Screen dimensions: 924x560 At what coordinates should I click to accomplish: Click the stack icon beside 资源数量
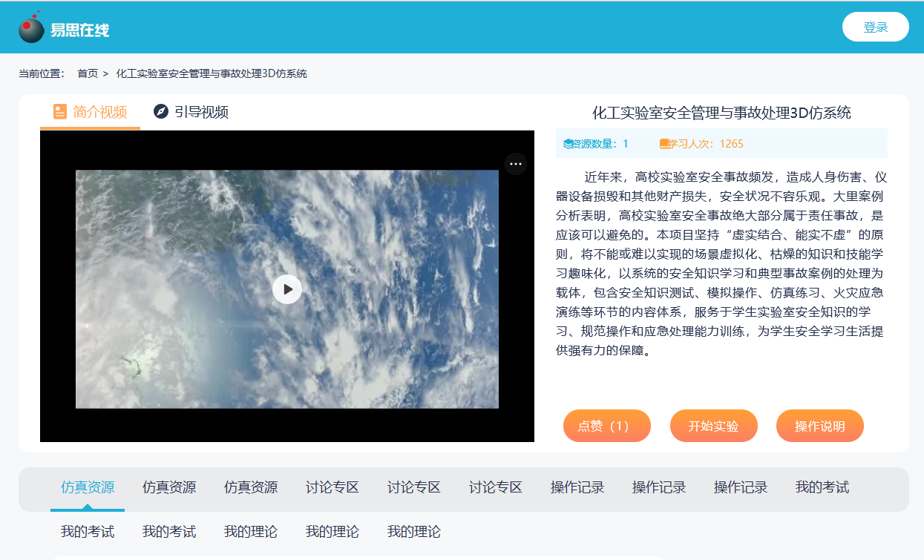click(568, 144)
